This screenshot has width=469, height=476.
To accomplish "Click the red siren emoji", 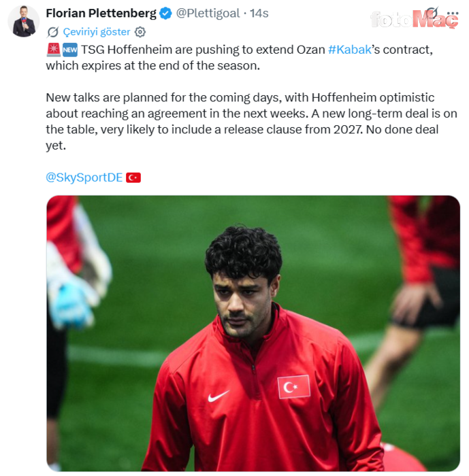I will 54,50.
